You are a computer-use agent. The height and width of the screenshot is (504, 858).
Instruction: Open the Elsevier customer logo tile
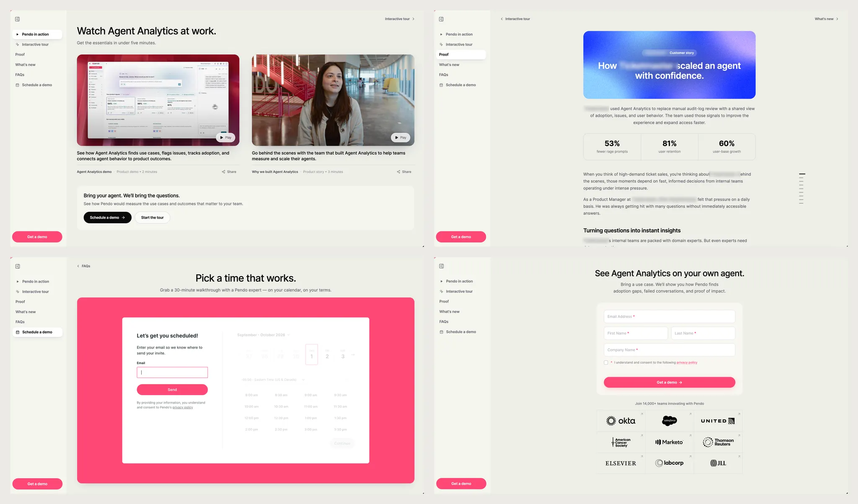pyautogui.click(x=621, y=463)
